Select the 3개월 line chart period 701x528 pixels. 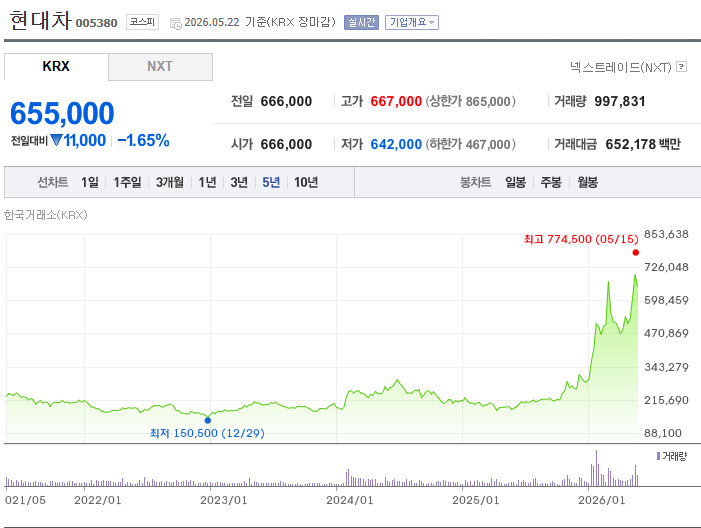click(x=169, y=182)
